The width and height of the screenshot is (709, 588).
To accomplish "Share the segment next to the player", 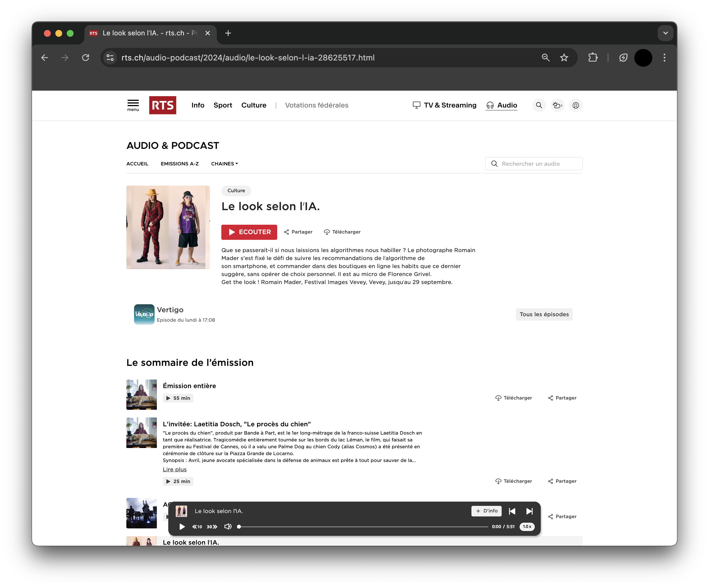I will point(562,517).
